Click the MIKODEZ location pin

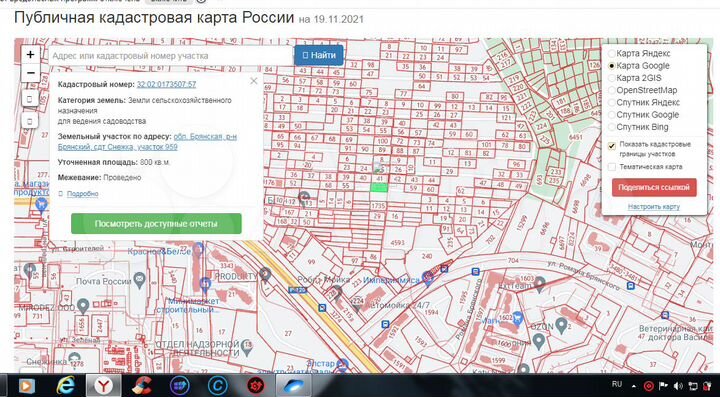pos(83,305)
